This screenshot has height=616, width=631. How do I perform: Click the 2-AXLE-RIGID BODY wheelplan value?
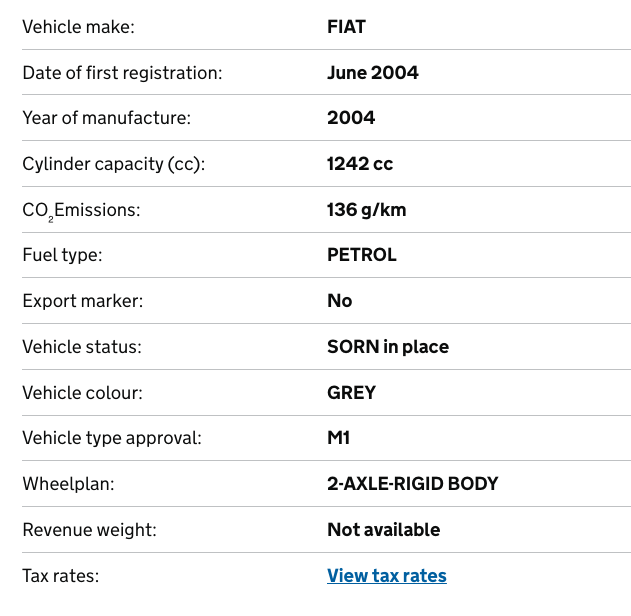coord(412,484)
